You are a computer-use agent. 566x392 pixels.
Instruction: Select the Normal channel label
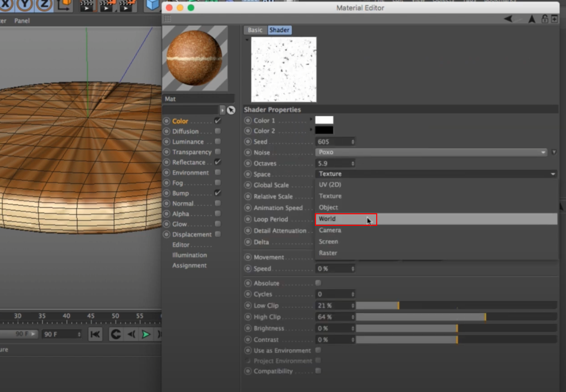(183, 203)
